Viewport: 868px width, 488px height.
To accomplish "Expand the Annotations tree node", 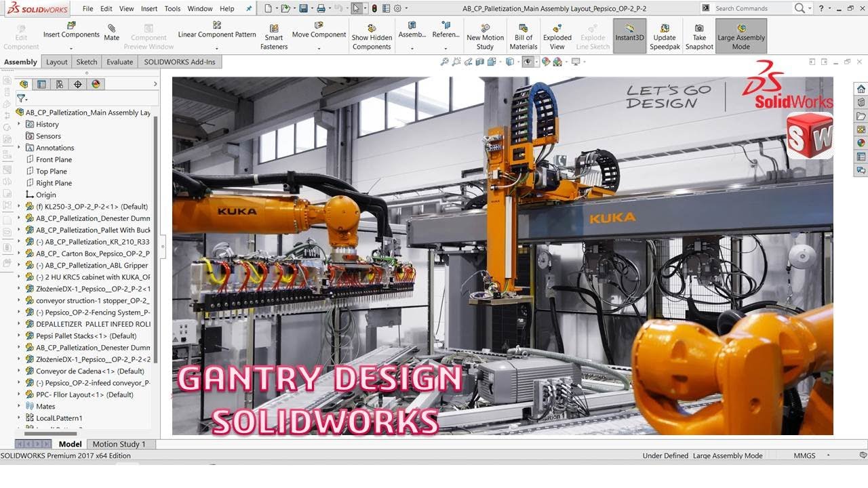I will tap(19, 148).
